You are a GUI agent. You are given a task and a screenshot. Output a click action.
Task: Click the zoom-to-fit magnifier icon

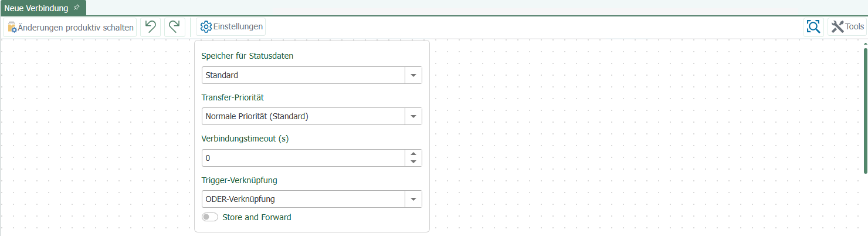click(813, 26)
